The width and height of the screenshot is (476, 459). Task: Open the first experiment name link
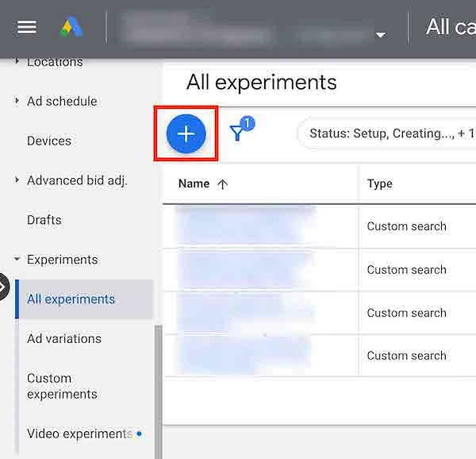tap(245, 226)
